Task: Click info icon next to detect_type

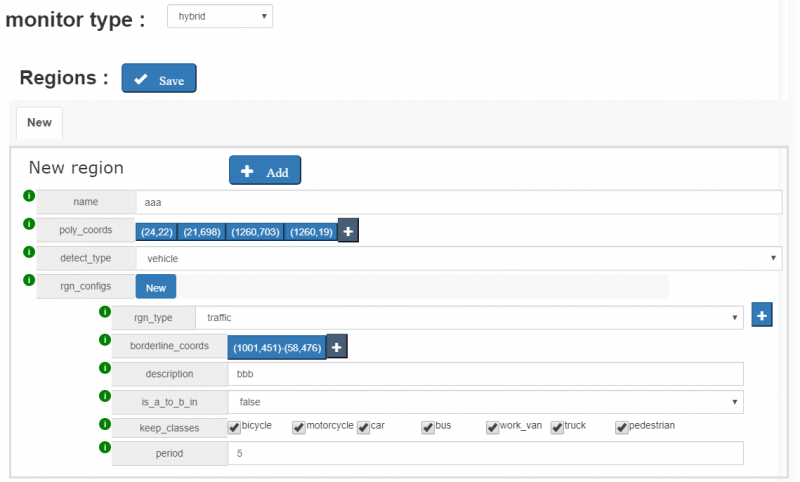Action: 28,251
